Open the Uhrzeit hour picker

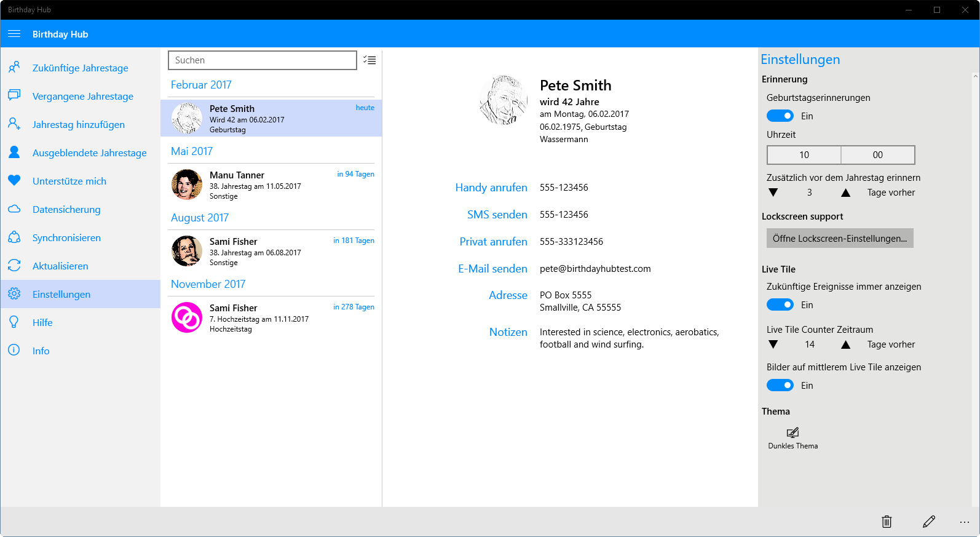804,155
